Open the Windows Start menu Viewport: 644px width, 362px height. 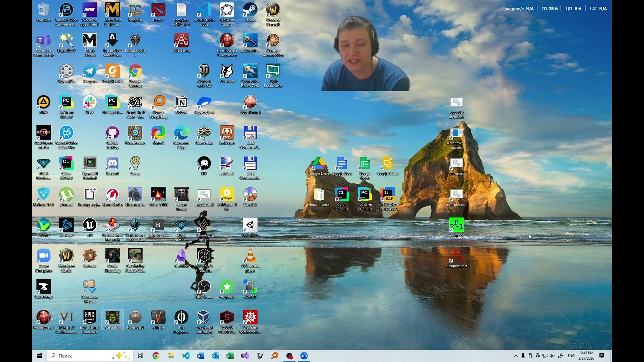(39, 356)
